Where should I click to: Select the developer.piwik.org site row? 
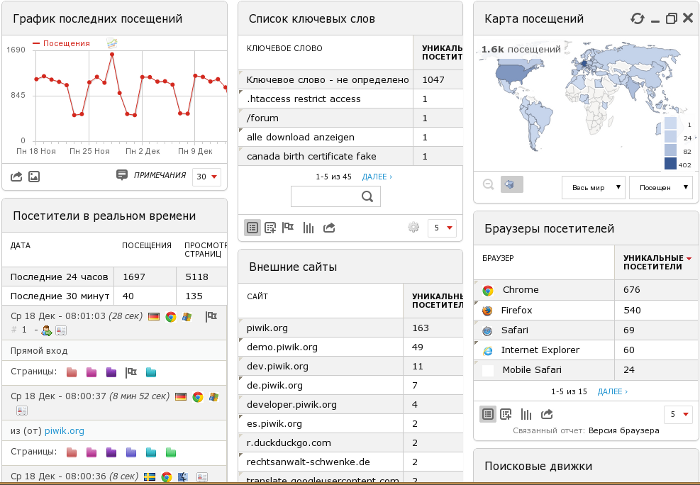click(350, 405)
